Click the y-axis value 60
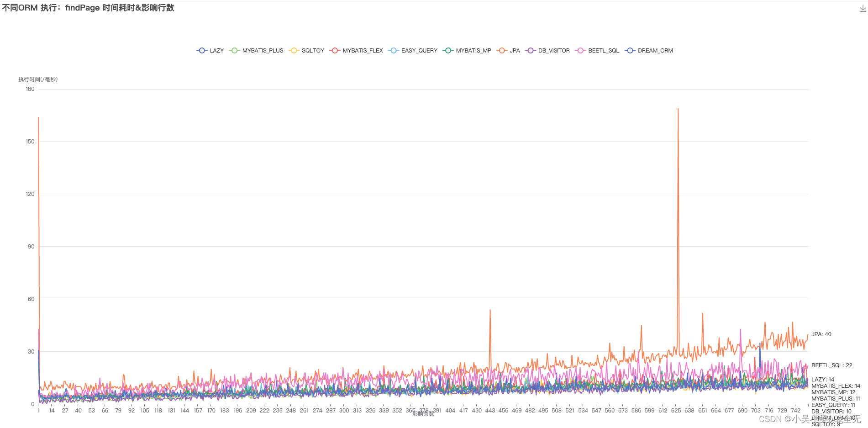 pyautogui.click(x=31, y=299)
